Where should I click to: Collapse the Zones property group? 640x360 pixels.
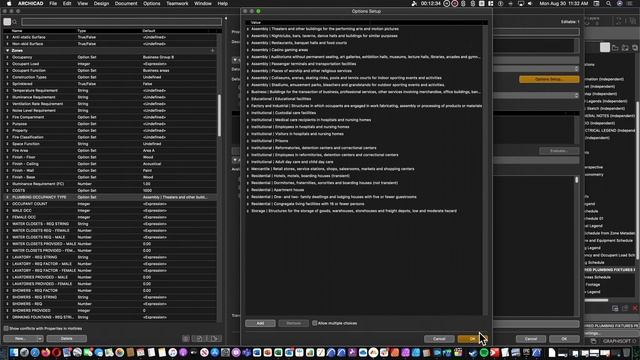click(x=7, y=51)
